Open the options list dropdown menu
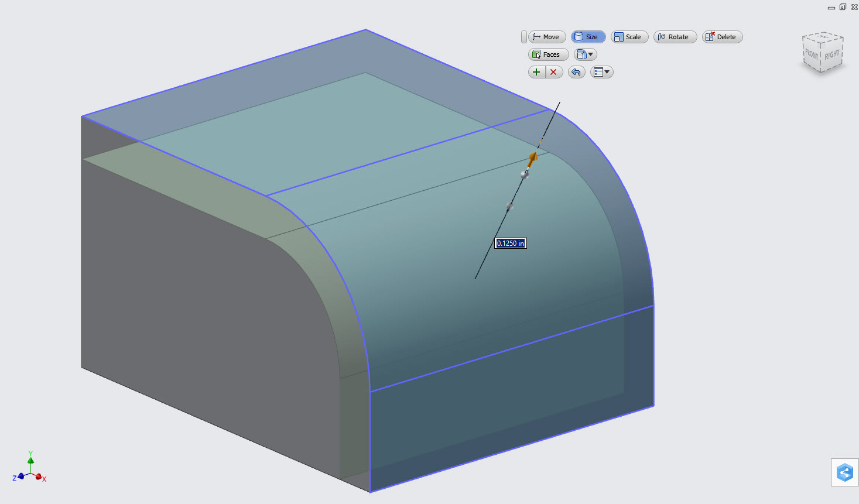 (x=601, y=72)
